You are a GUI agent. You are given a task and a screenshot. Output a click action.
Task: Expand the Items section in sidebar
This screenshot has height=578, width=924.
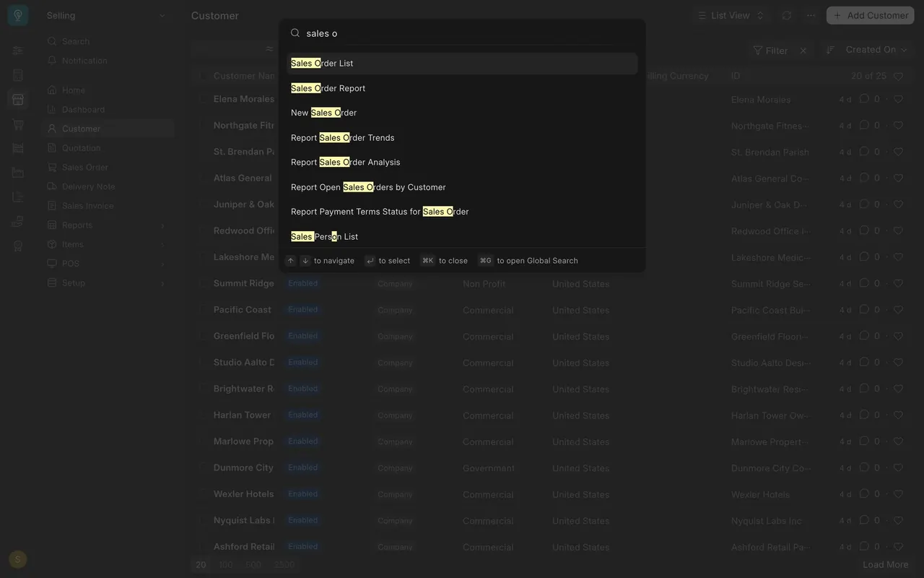(x=107, y=244)
